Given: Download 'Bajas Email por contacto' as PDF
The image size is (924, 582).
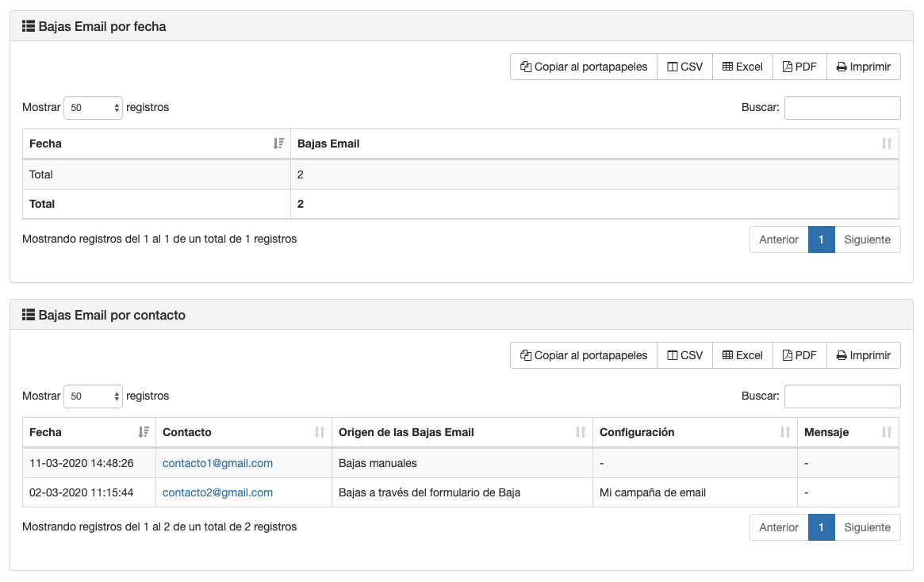Looking at the screenshot, I should tap(799, 355).
